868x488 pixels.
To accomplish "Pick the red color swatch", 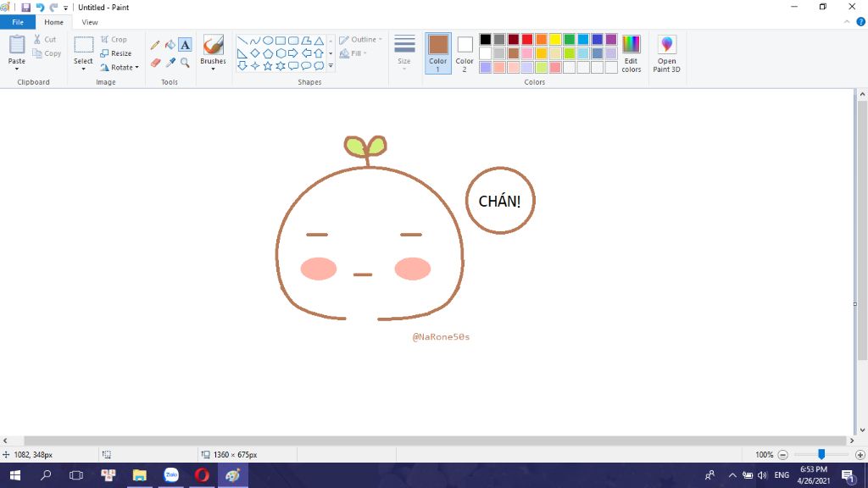I will coord(527,39).
